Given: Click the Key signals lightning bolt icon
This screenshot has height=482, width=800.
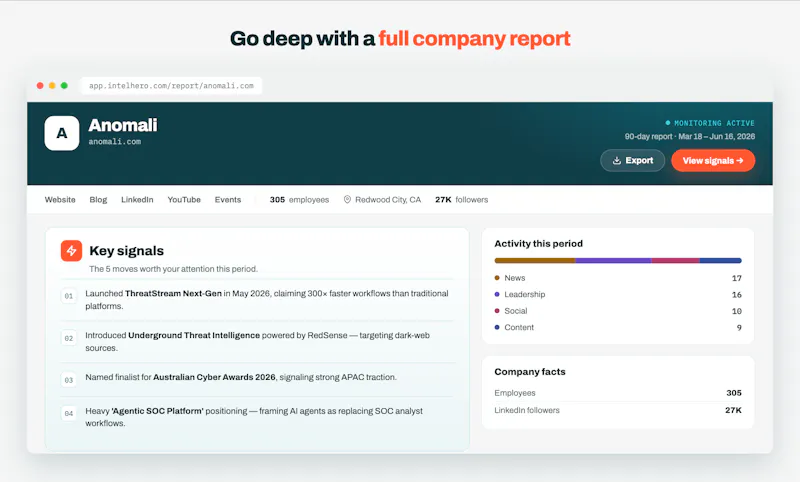Looking at the screenshot, I should [x=71, y=250].
